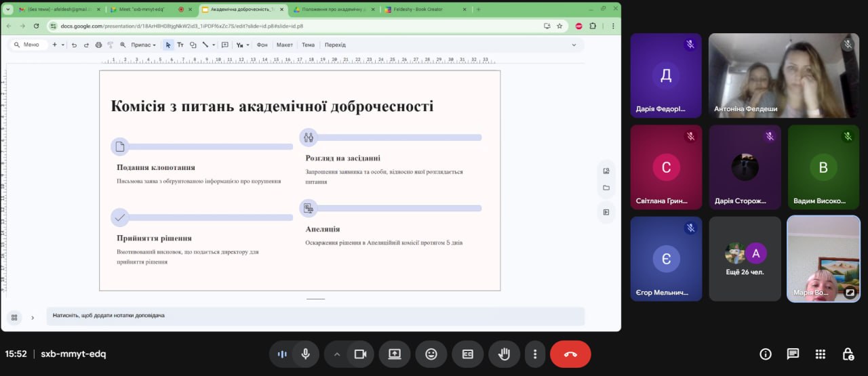This screenshot has width=868, height=376.
Task: Click the present screen button
Action: point(395,354)
